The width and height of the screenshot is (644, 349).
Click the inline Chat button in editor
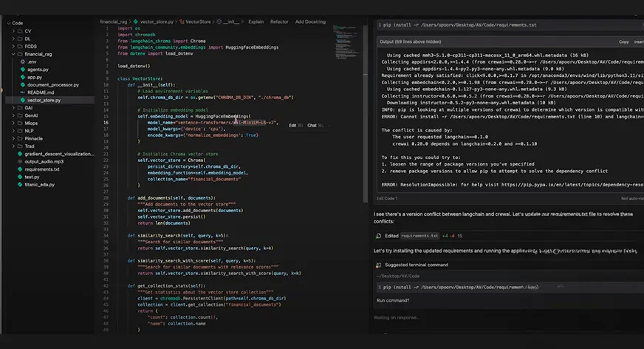pos(315,126)
